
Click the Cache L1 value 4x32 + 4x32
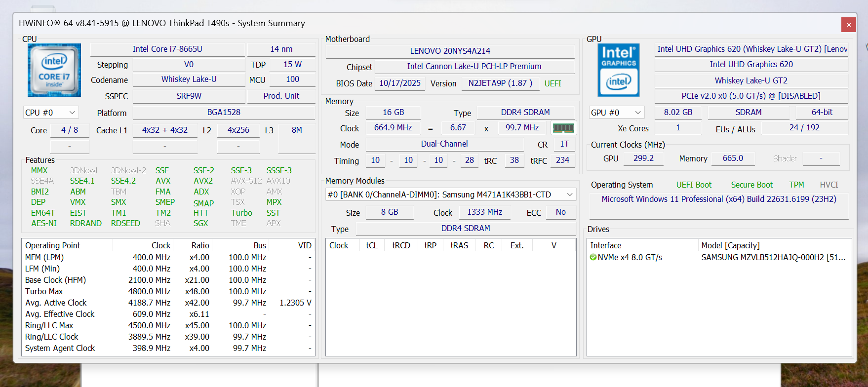pos(165,130)
